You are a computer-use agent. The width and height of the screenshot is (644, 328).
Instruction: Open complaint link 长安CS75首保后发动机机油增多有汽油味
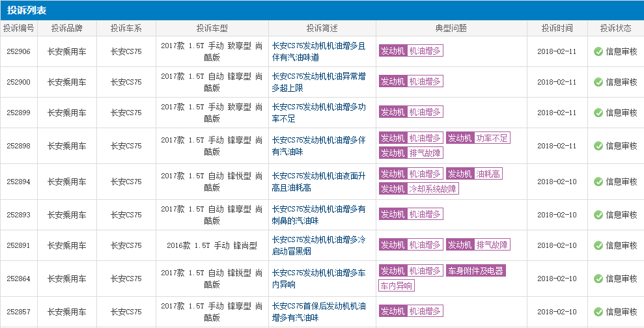pos(318,312)
